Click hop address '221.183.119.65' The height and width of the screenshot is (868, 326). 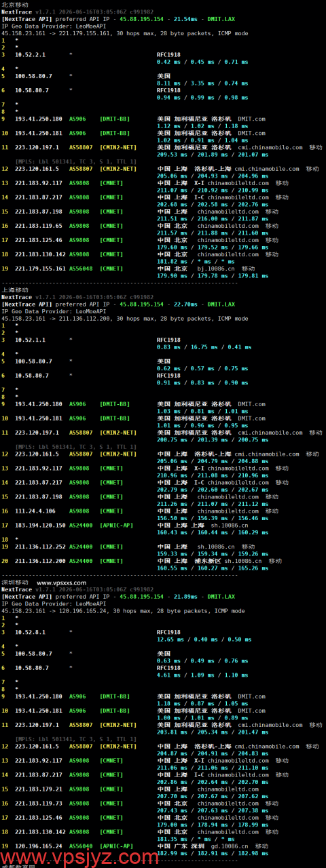39,225
